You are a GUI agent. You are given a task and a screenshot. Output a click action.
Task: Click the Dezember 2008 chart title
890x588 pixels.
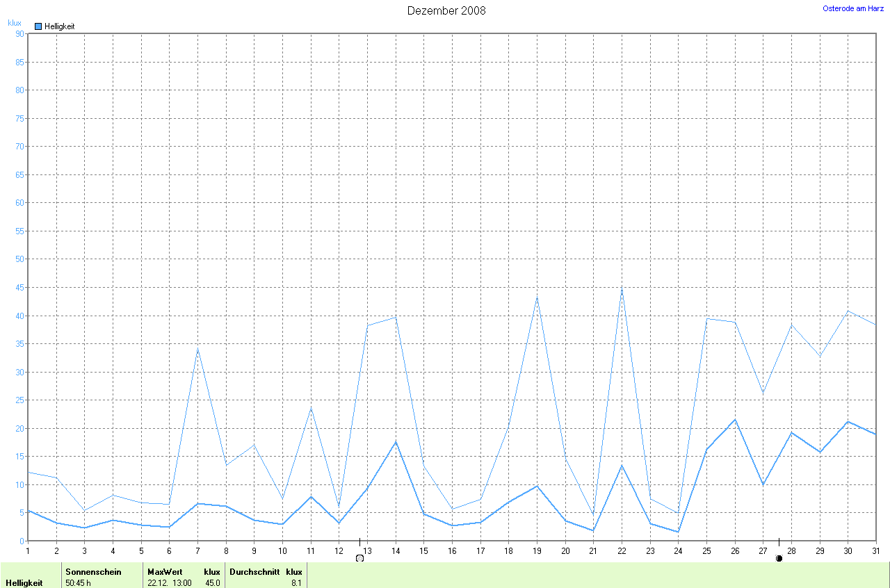(x=446, y=10)
